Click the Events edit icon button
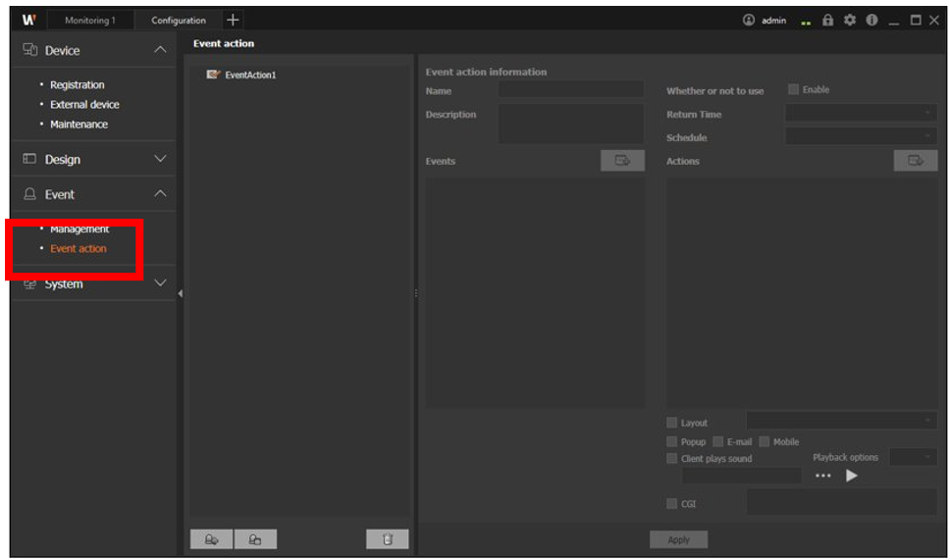950x560 pixels. coord(622,161)
